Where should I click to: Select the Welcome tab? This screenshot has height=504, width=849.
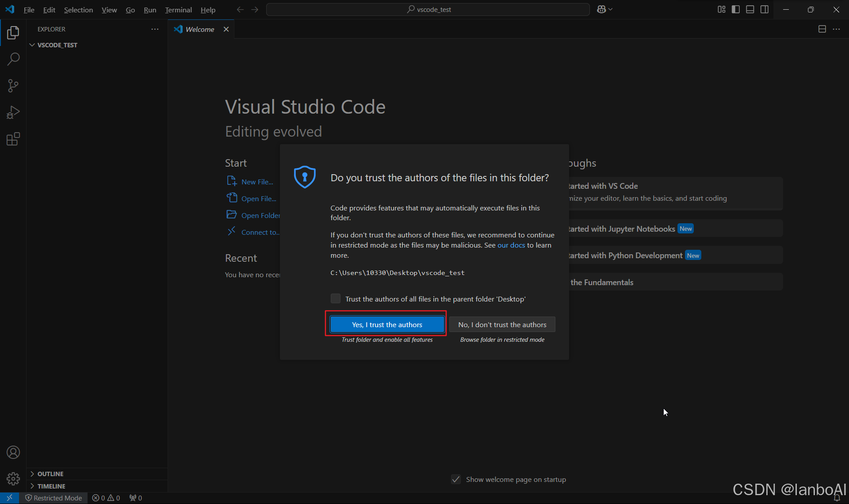coord(199,29)
